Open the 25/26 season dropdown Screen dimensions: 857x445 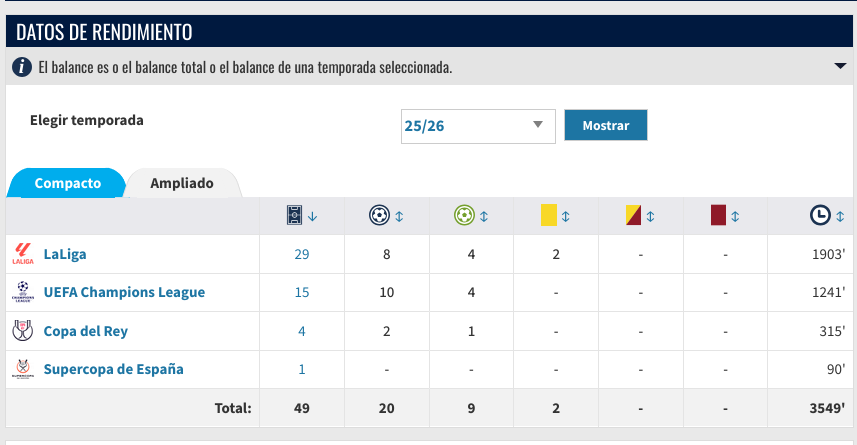click(478, 126)
